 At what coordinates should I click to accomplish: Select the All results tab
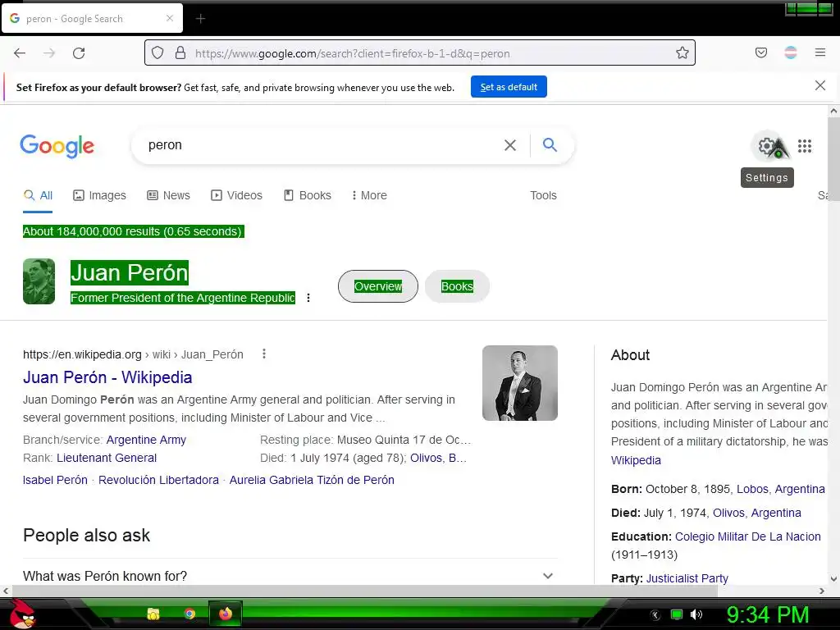[38, 195]
